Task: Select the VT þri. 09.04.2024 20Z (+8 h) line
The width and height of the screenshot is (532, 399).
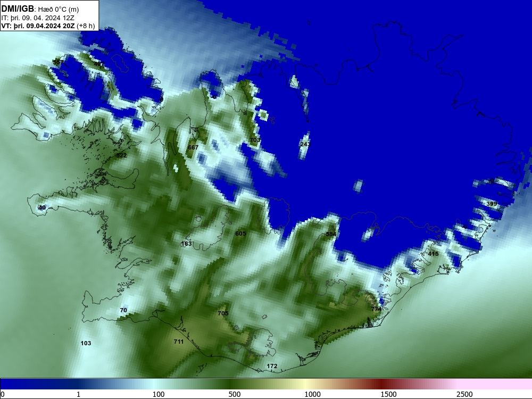Action: tap(48, 26)
